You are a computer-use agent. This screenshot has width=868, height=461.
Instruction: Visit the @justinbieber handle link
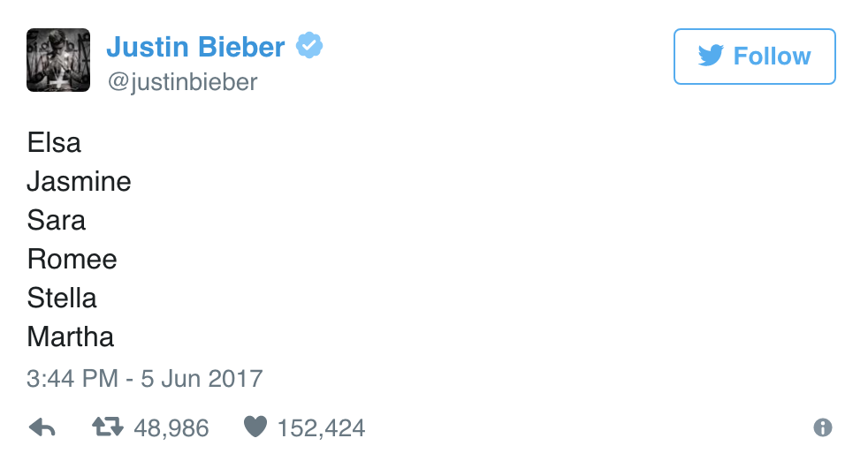pyautogui.click(x=182, y=82)
